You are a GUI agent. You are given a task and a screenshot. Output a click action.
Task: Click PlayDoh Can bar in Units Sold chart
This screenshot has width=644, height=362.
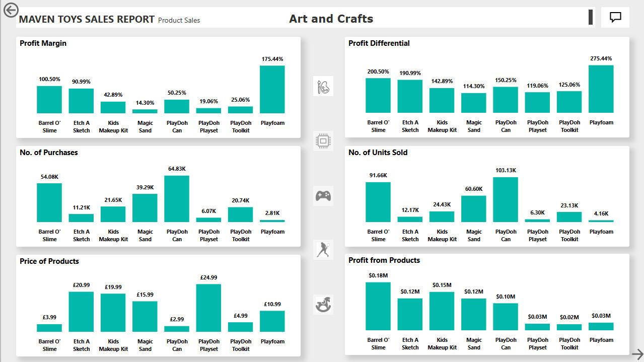click(506, 199)
